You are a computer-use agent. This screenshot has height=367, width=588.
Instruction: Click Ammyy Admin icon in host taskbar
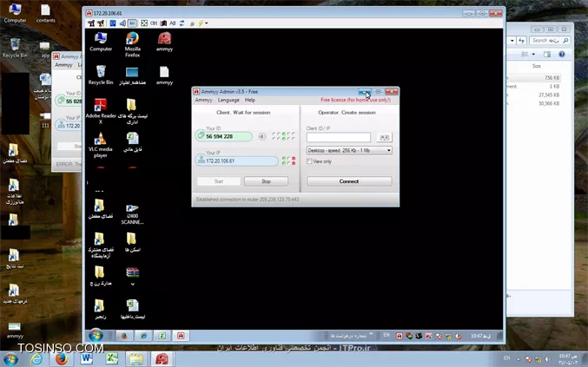(x=162, y=359)
